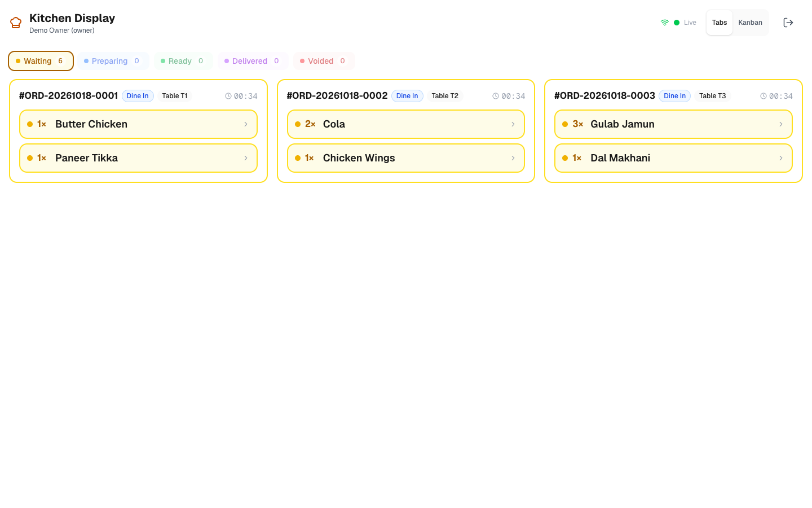Show the Ready orders tab
The image size is (812, 508).
pyautogui.click(x=183, y=61)
